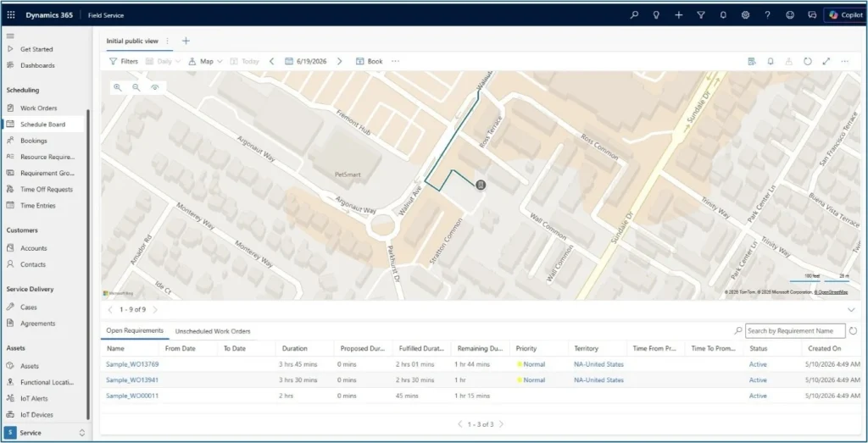This screenshot has width=868, height=443.
Task: Open the notifications bell in top bar
Action: 723,15
